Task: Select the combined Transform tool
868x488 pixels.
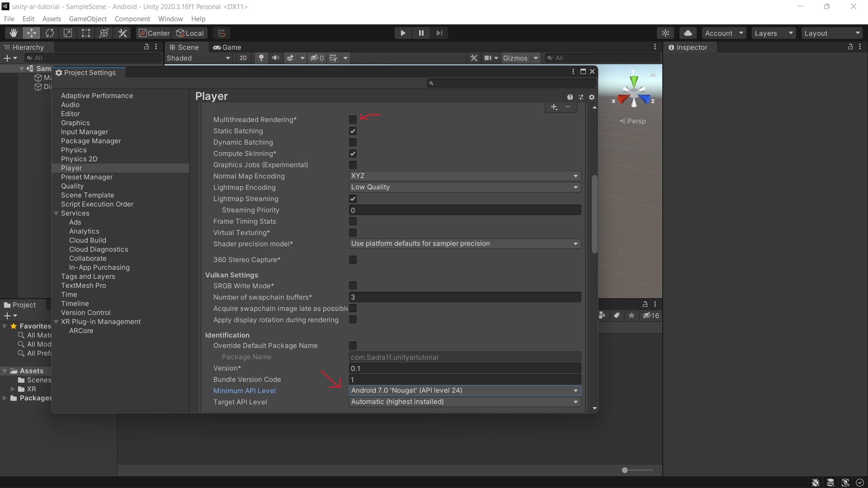Action: point(104,33)
